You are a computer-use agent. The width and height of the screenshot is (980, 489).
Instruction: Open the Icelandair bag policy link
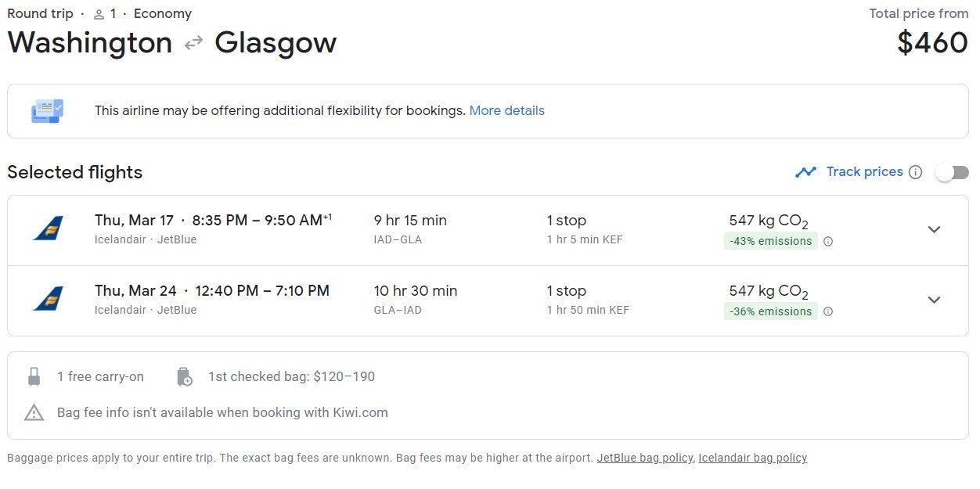(752, 458)
